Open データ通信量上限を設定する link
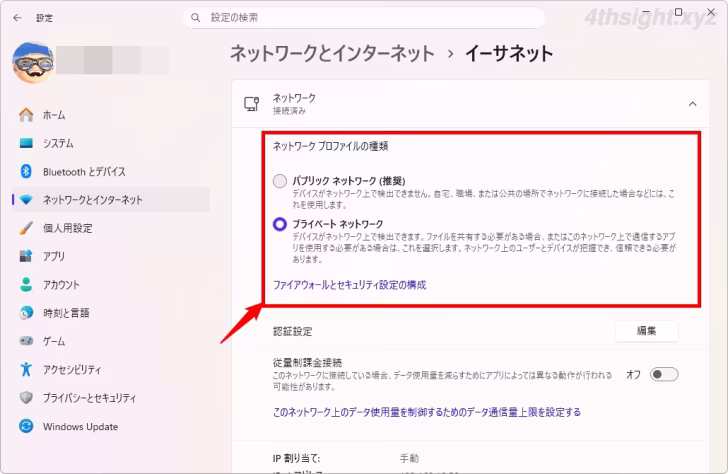This screenshot has height=474, width=728. pos(427,412)
